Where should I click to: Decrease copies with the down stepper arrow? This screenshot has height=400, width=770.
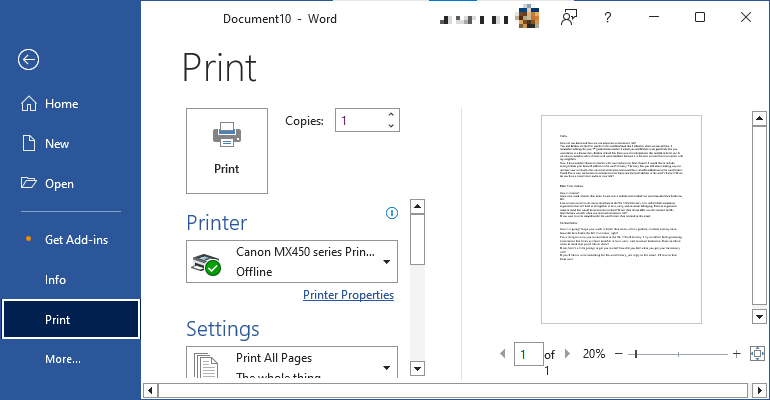click(x=390, y=126)
